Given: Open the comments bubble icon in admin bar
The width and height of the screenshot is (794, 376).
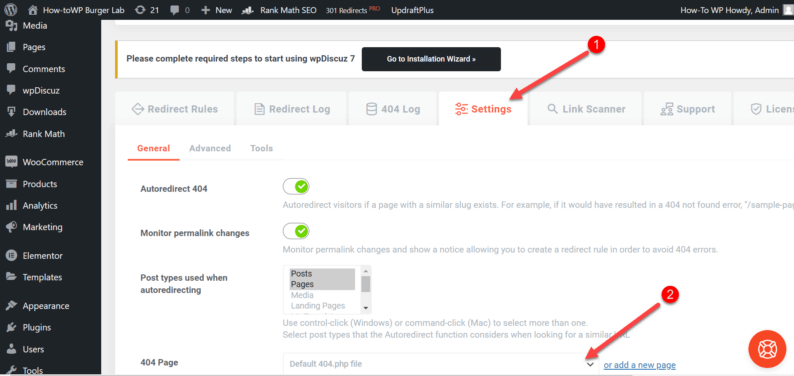Looking at the screenshot, I should [x=175, y=10].
